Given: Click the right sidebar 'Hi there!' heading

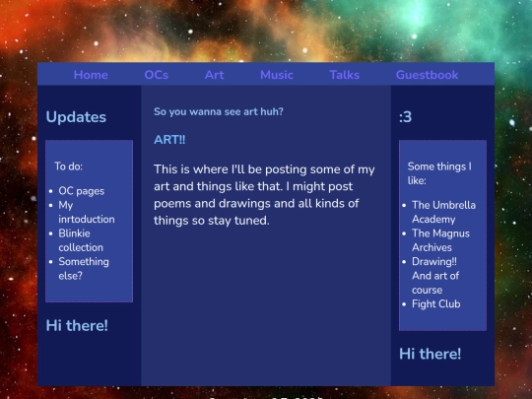Looking at the screenshot, I should click(430, 354).
